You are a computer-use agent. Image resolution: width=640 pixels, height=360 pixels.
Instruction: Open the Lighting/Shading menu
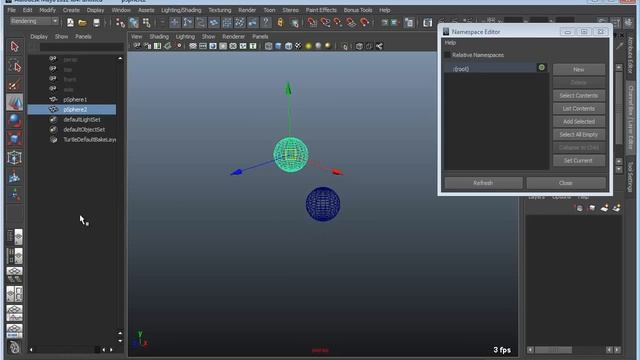click(181, 10)
